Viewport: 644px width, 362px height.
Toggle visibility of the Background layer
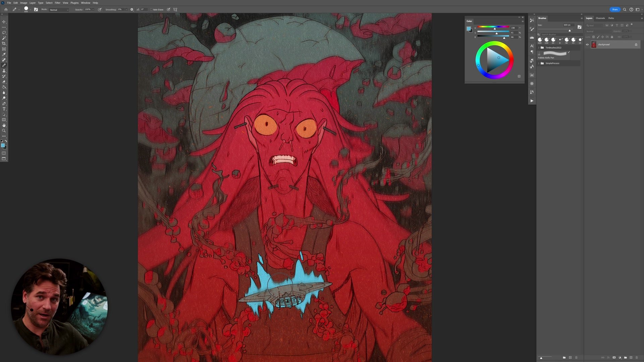point(587,44)
